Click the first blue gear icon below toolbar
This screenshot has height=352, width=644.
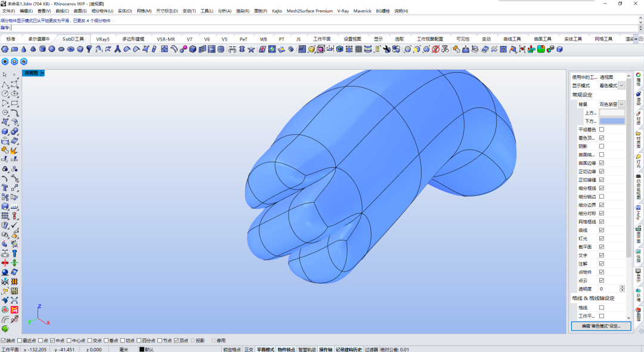[x=5, y=61]
